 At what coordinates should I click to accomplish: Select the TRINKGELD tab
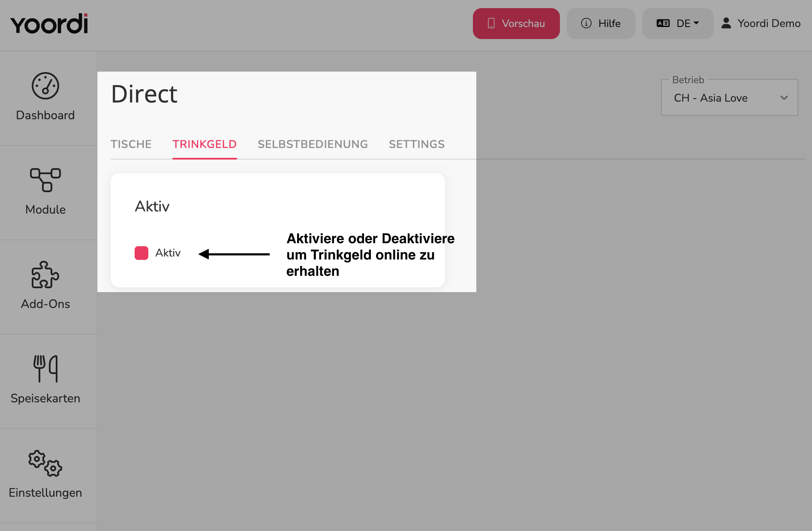[205, 144]
